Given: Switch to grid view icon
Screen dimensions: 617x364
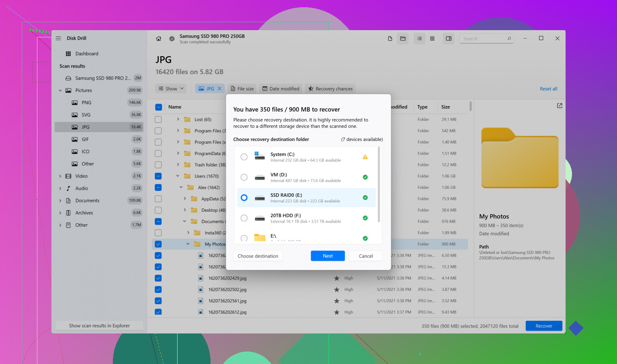Looking at the screenshot, I should pyautogui.click(x=432, y=39).
